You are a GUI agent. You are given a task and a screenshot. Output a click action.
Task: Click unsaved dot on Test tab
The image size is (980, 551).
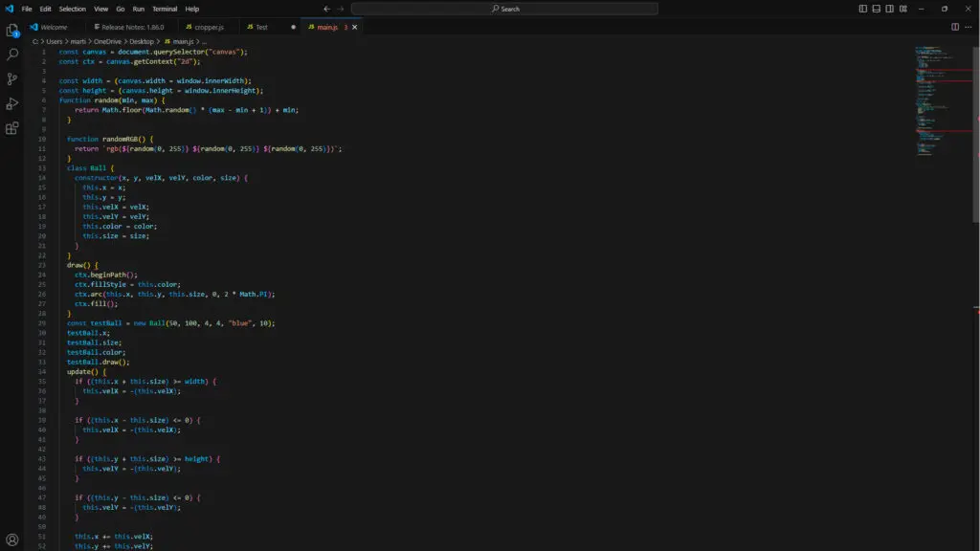coord(293,27)
